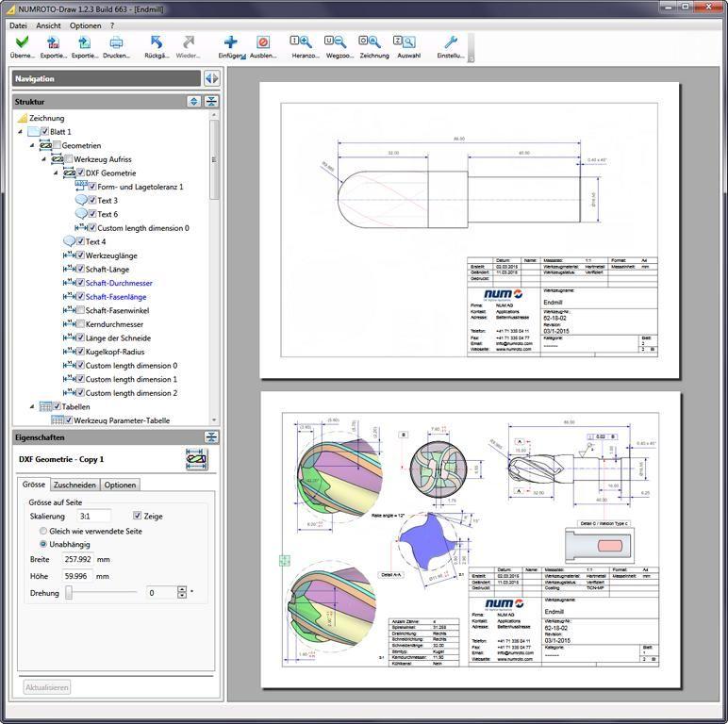This screenshot has width=728, height=724.
Task: Select the 'Gleich wie verwendete Seite' radio button
Action: pos(43,531)
